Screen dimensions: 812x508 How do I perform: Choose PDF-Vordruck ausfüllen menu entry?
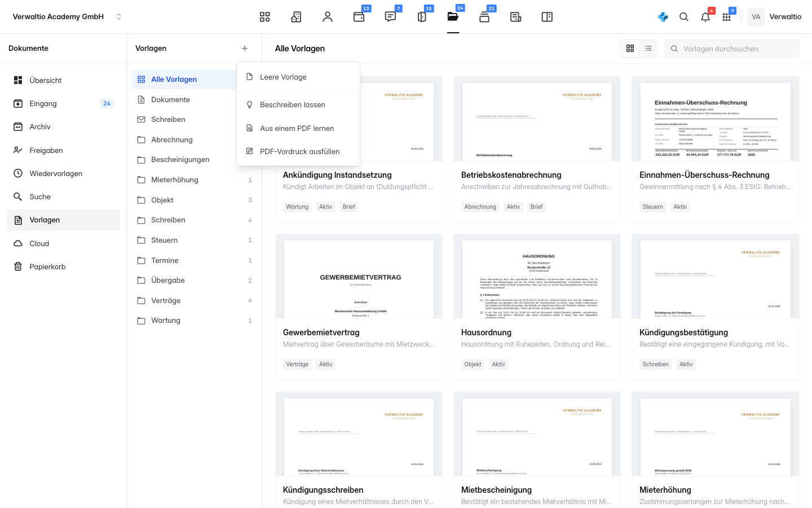pyautogui.click(x=298, y=151)
